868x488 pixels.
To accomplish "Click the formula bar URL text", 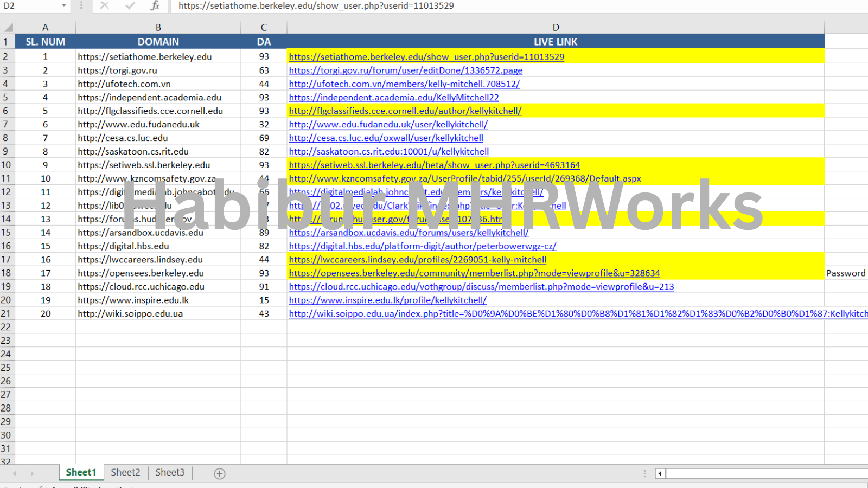I will point(316,6).
